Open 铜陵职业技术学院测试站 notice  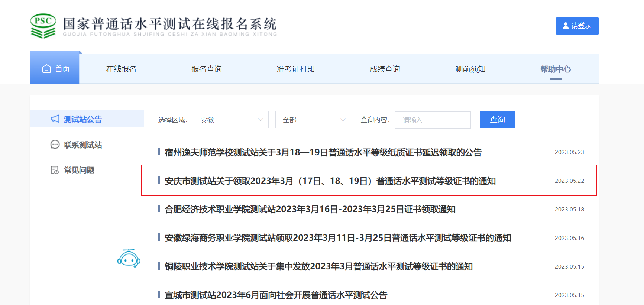click(x=319, y=266)
